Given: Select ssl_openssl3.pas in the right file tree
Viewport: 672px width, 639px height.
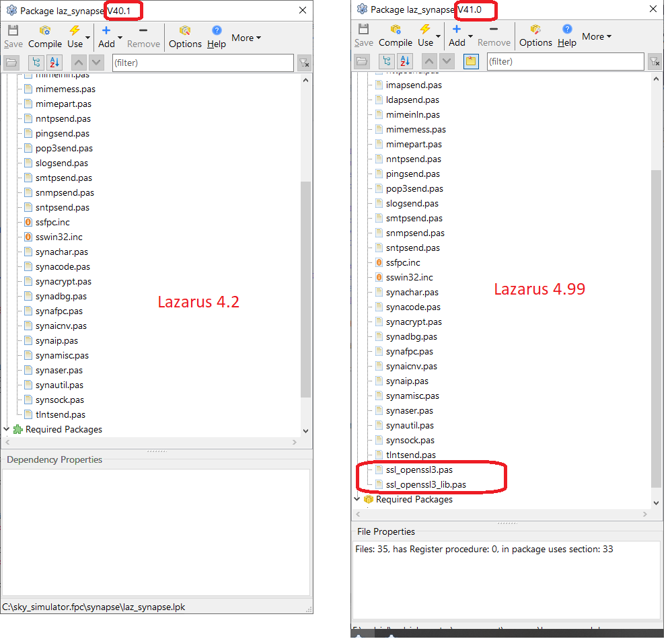Looking at the screenshot, I should [418, 469].
